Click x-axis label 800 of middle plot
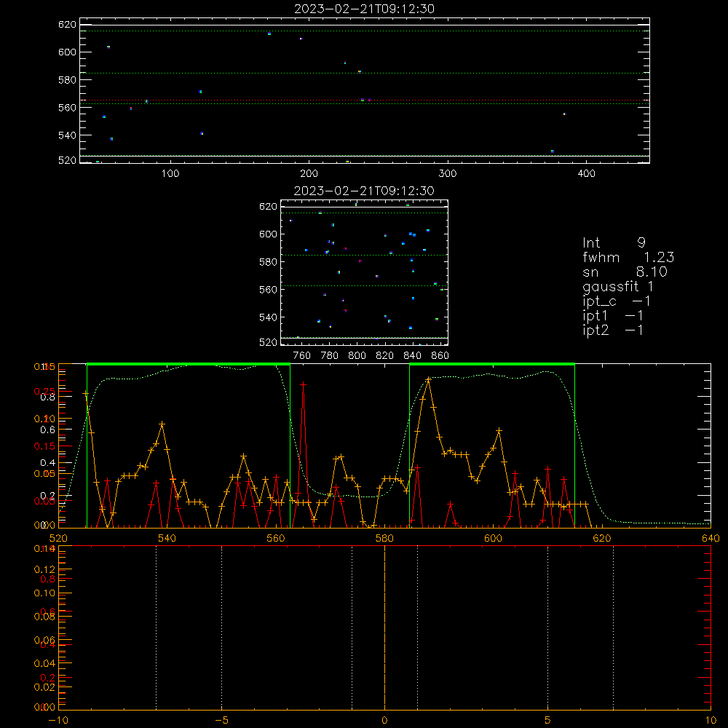Viewport: 728px width, 728px height. [357, 356]
